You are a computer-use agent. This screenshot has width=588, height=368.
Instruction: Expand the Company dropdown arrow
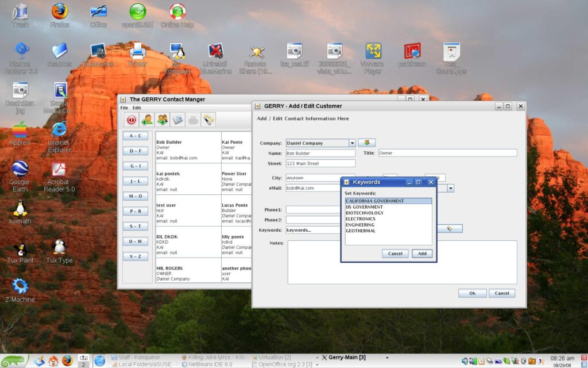pyautogui.click(x=352, y=143)
